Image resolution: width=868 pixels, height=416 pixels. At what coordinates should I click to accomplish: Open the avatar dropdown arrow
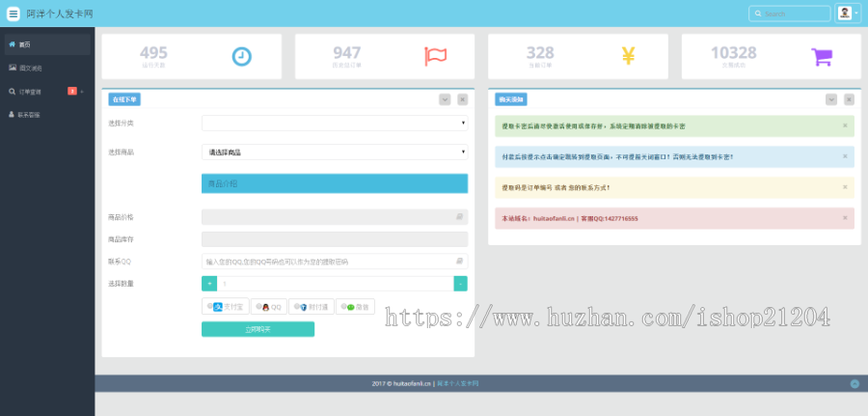(x=855, y=14)
